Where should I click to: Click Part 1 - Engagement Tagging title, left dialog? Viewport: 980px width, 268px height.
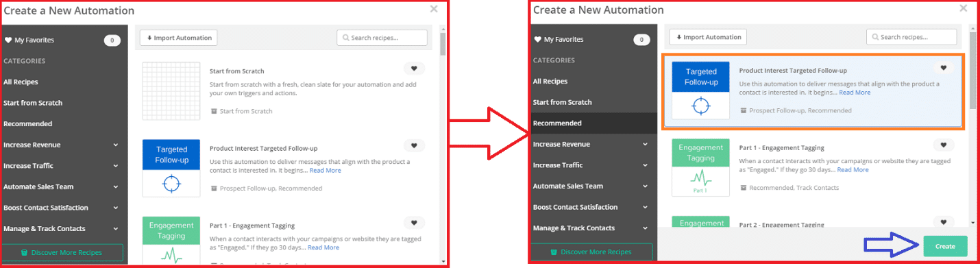[x=252, y=225]
